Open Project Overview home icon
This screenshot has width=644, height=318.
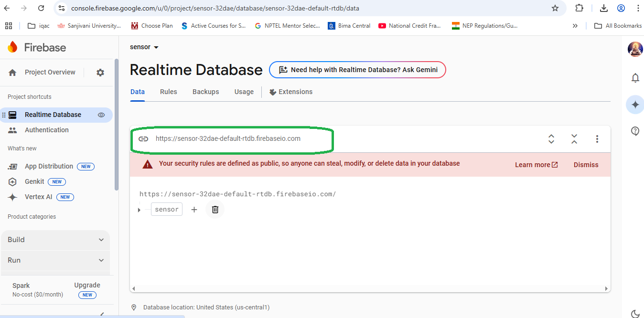point(12,73)
